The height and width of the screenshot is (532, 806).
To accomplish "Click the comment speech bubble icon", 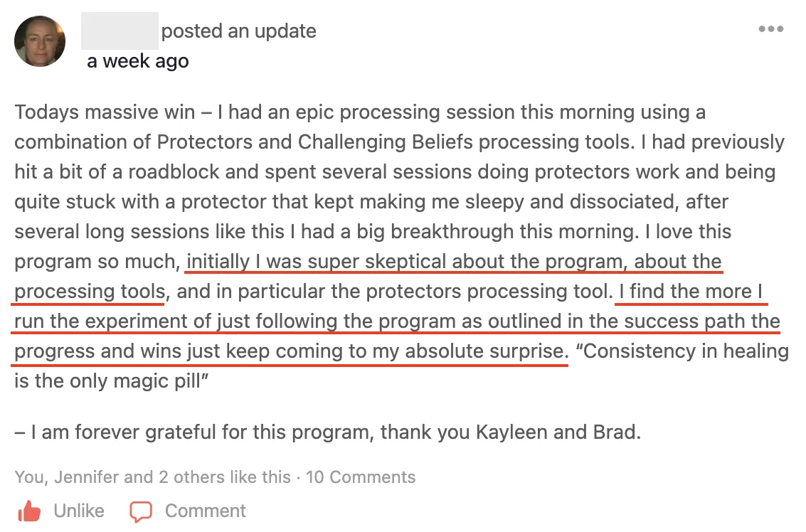I will tap(140, 511).
